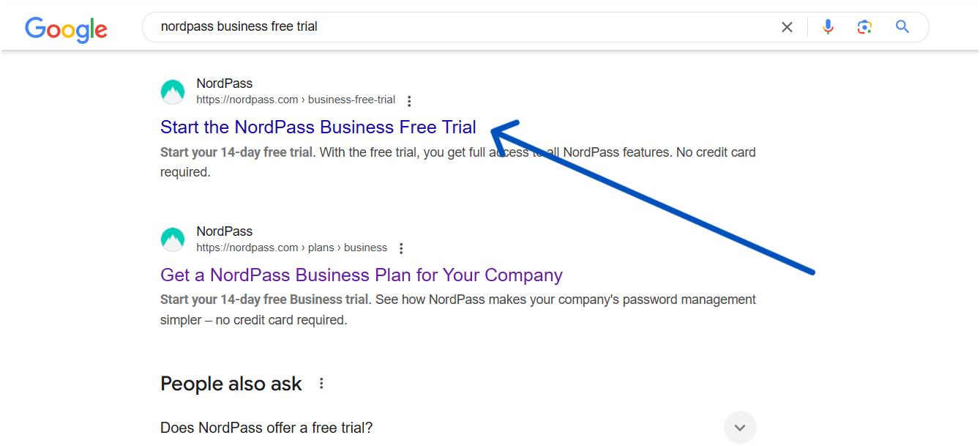
Task: Open the three-dot menu beside the plans › business URL
Action: pos(401,248)
